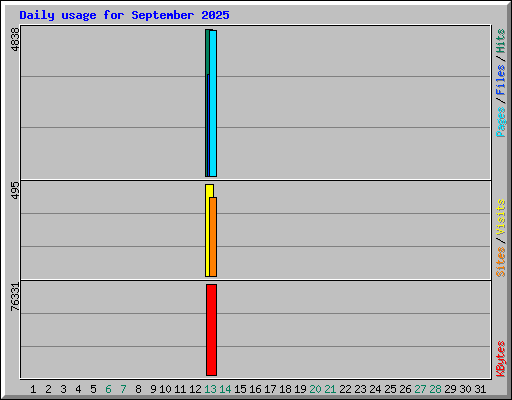Viewport: 512px width, 400px height.
Task: Click the chart title 'Daily usage for September 2025'
Action: pyautogui.click(x=124, y=15)
